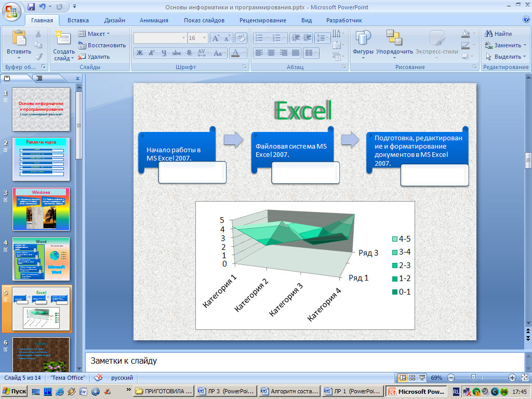Screen dimensions: 532x399
Task: Open the Insert (Вставка) tab
Action: [x=78, y=20]
